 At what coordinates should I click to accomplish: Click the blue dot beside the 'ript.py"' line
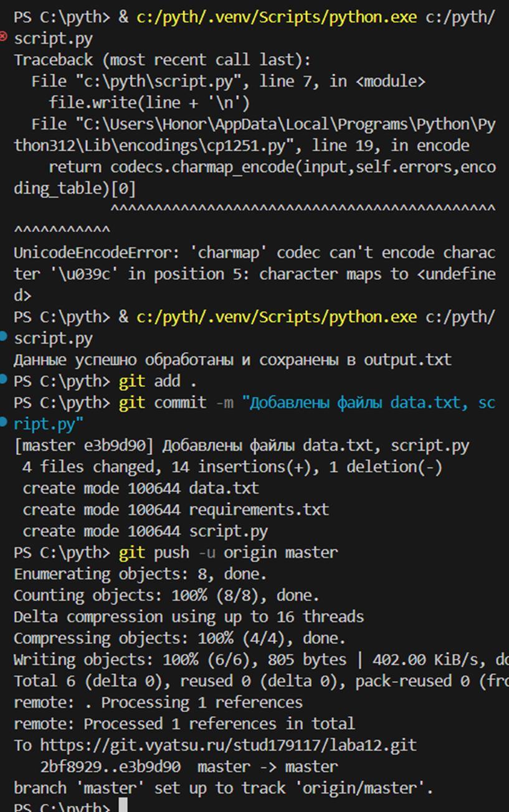4,422
